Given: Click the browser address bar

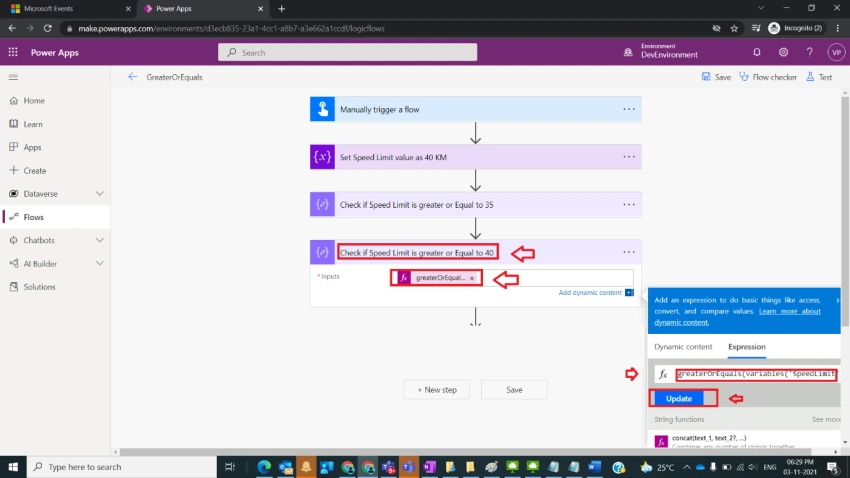Looking at the screenshot, I should [x=385, y=29].
